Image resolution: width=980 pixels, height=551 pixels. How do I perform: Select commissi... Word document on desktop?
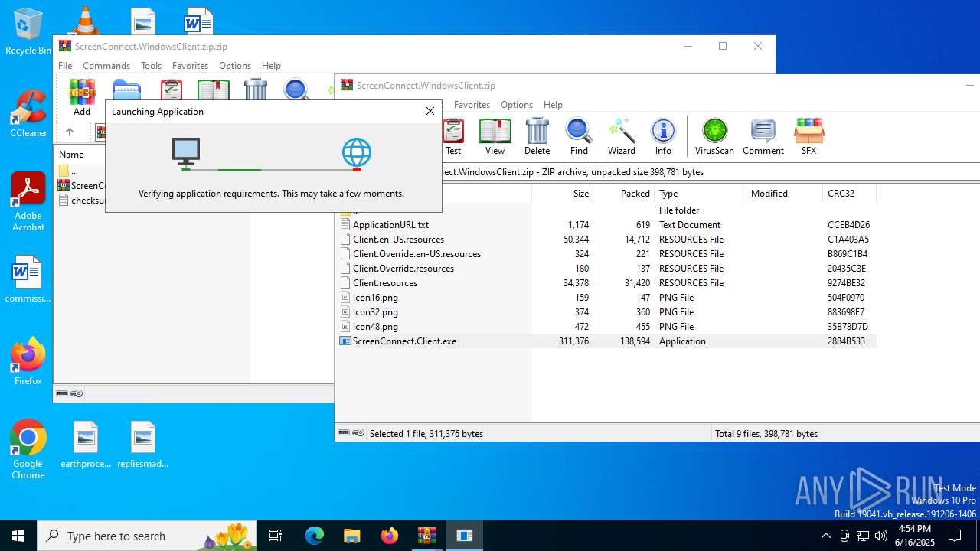tap(28, 279)
